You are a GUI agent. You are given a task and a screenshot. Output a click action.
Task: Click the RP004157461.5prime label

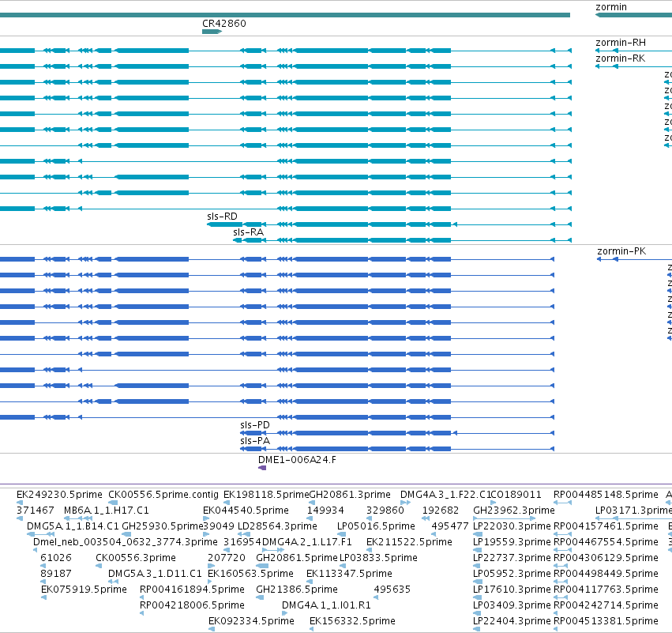point(606,526)
